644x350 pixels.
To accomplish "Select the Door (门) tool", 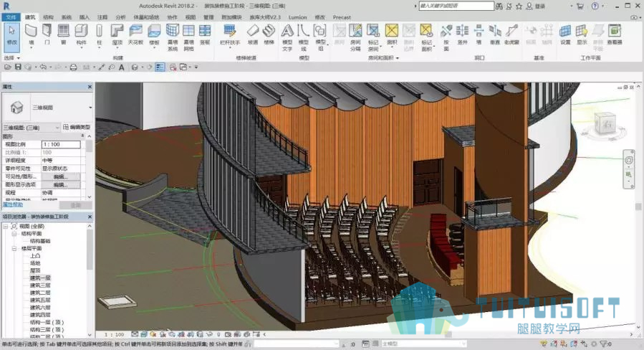I will (47, 34).
